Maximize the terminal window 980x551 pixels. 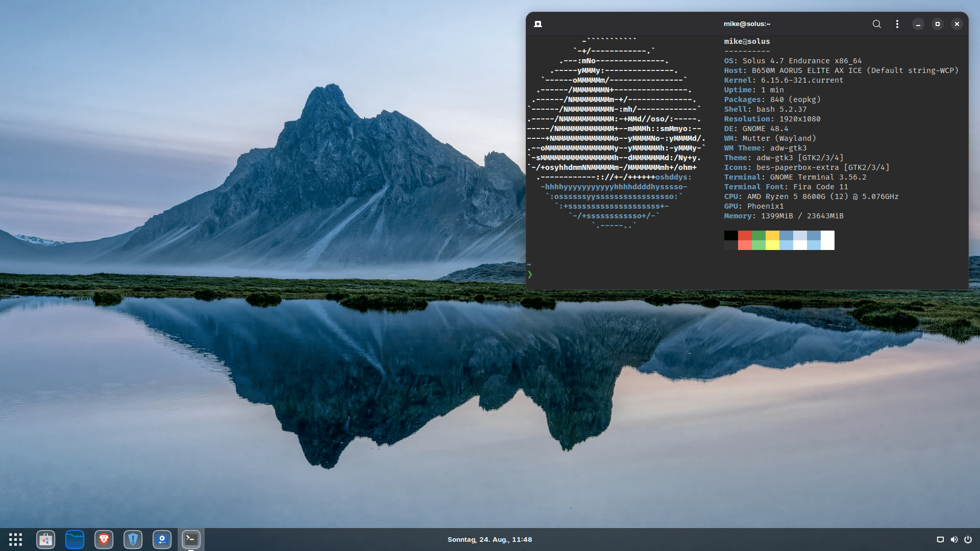(x=937, y=24)
